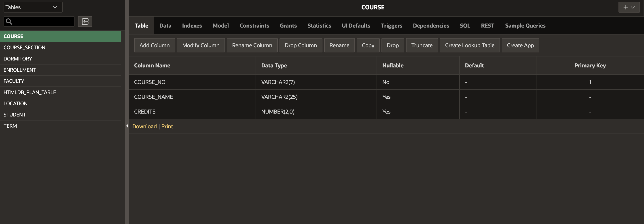644x224 pixels.
Task: Click the refresh object list icon button
Action: coord(85,22)
